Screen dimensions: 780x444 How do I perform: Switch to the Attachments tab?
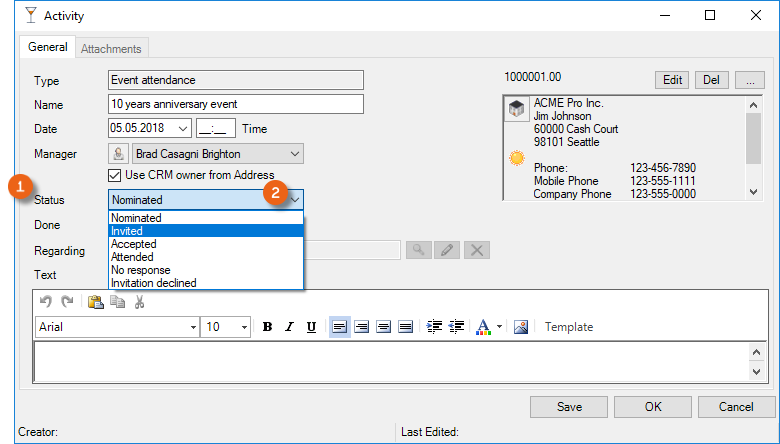112,48
